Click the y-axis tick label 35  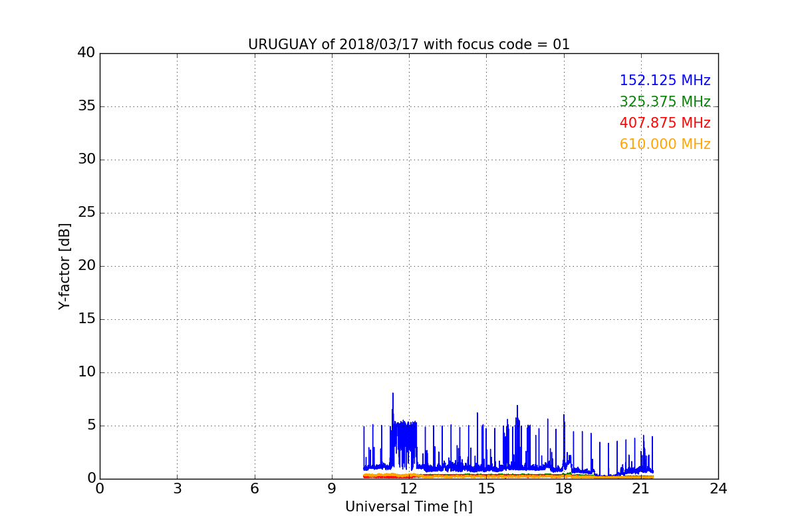click(86, 106)
